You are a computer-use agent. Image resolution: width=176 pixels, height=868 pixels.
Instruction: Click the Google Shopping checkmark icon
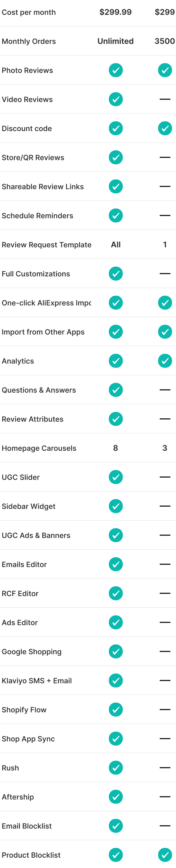(x=115, y=651)
